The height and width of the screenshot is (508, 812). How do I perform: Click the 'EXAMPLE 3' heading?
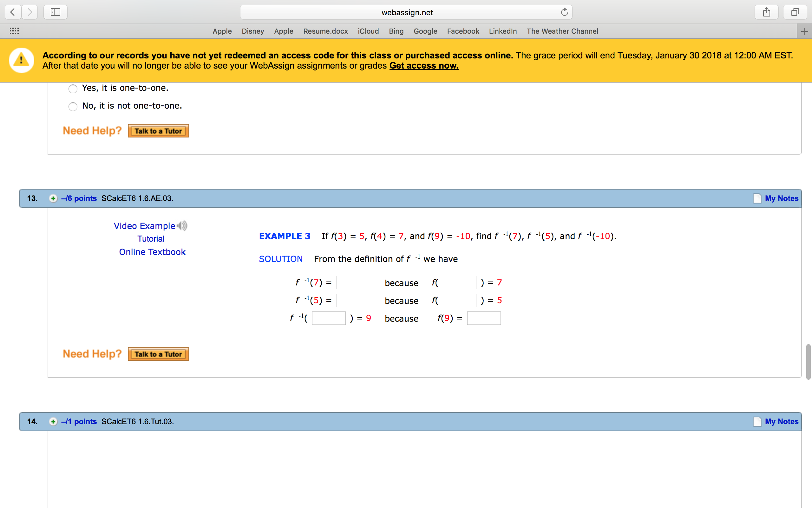point(285,236)
